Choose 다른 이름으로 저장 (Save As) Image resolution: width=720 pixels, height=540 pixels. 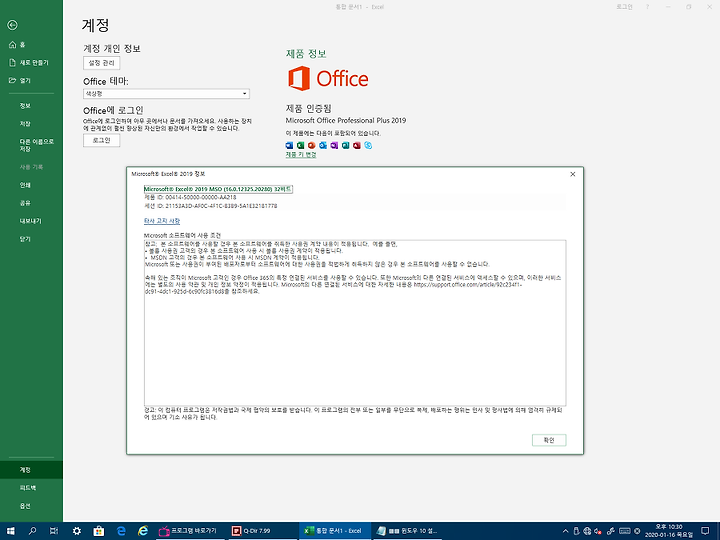tap(31, 145)
